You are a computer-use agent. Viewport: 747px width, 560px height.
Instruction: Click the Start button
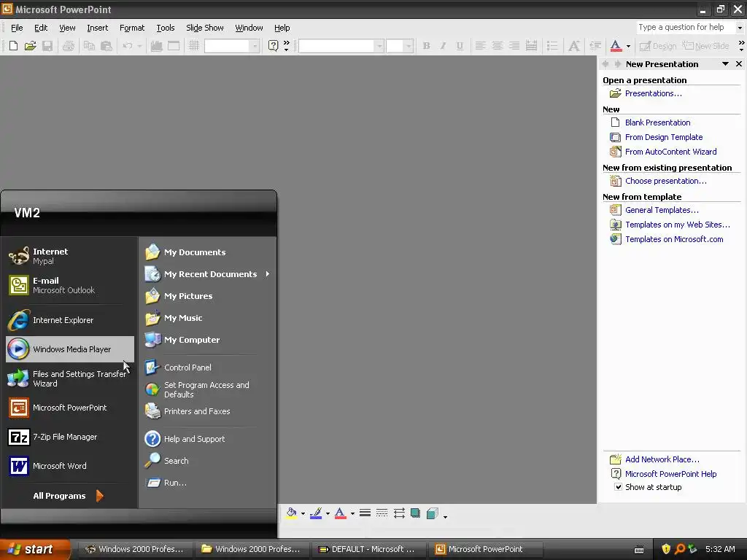pyautogui.click(x=35, y=549)
